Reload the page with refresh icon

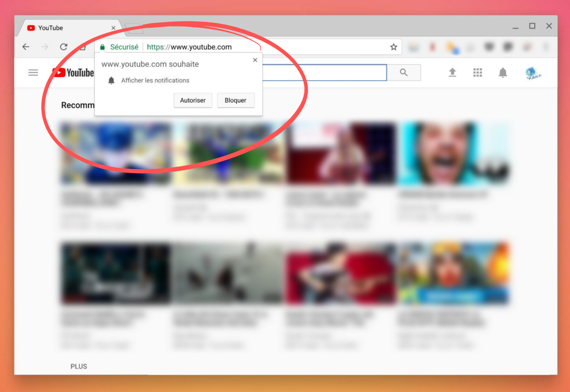(64, 47)
